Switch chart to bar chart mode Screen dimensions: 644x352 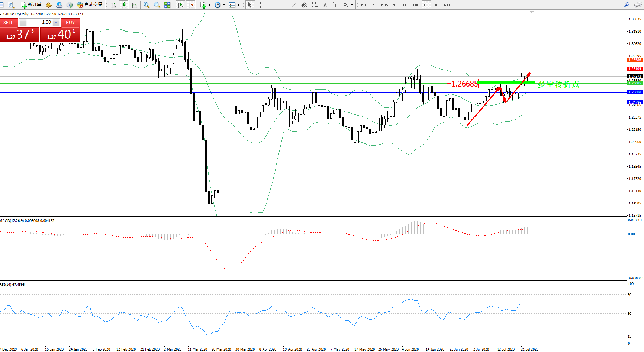[x=113, y=5]
